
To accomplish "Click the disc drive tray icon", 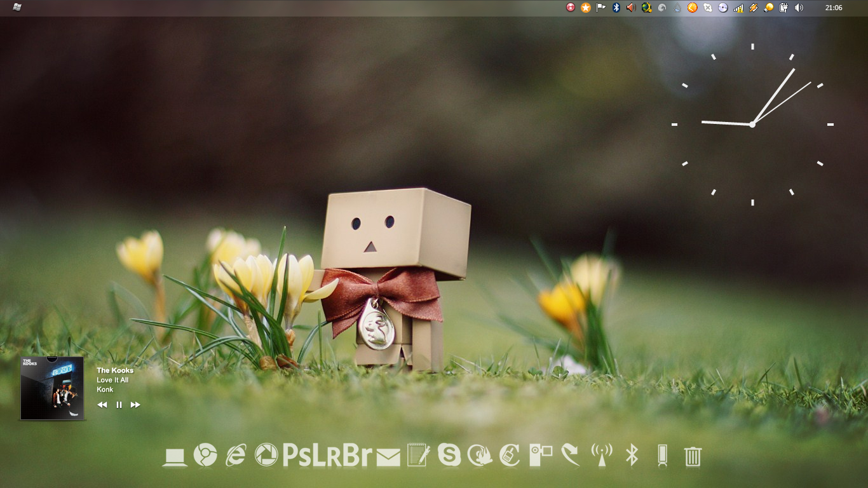I will [x=723, y=8].
